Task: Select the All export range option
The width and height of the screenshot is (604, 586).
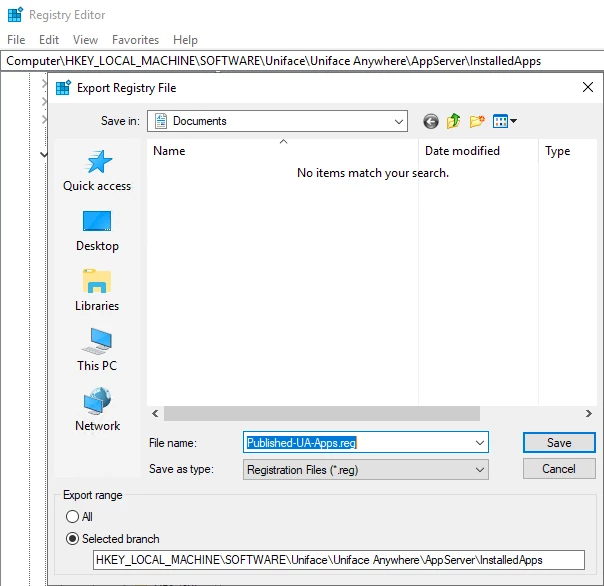Action: [79, 517]
